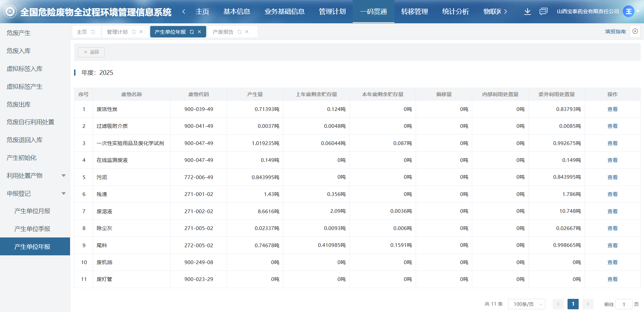This screenshot has height=312, width=644.
Task: Refresh the 产生单位年报 tab
Action: (192, 32)
